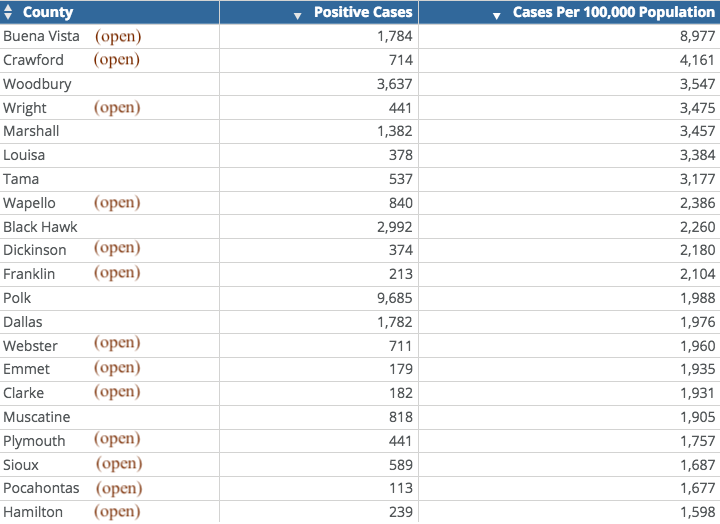Open the Clarke county link
The height and width of the screenshot is (524, 720).
coord(117,392)
